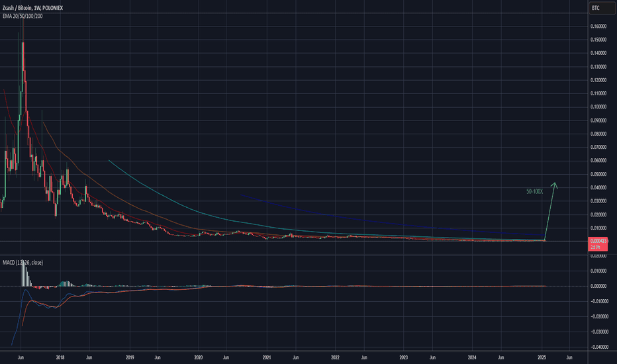This screenshot has height=364, width=617.
Task: Select the MACD (12, 26, close) indicator label
Action: coord(23,263)
